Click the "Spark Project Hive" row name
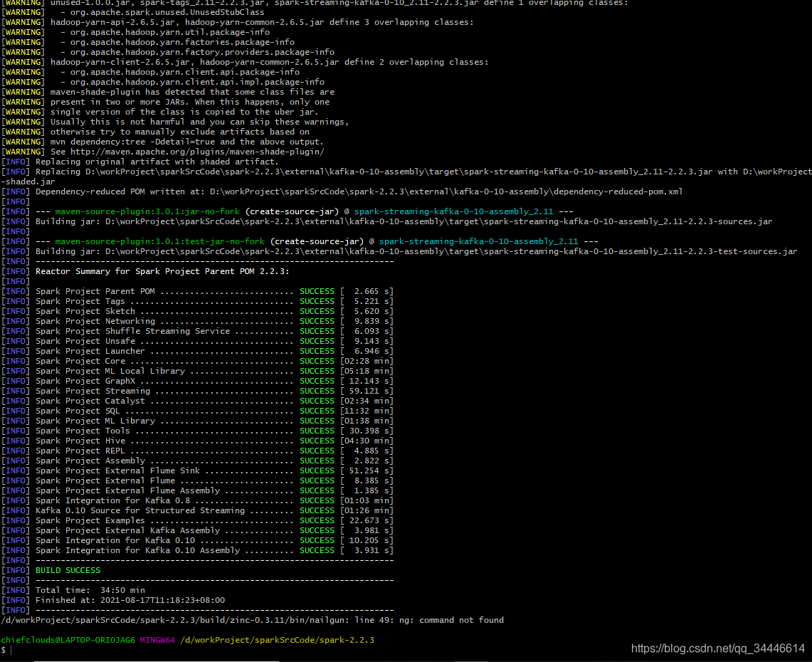This screenshot has width=812, height=662. (80, 441)
